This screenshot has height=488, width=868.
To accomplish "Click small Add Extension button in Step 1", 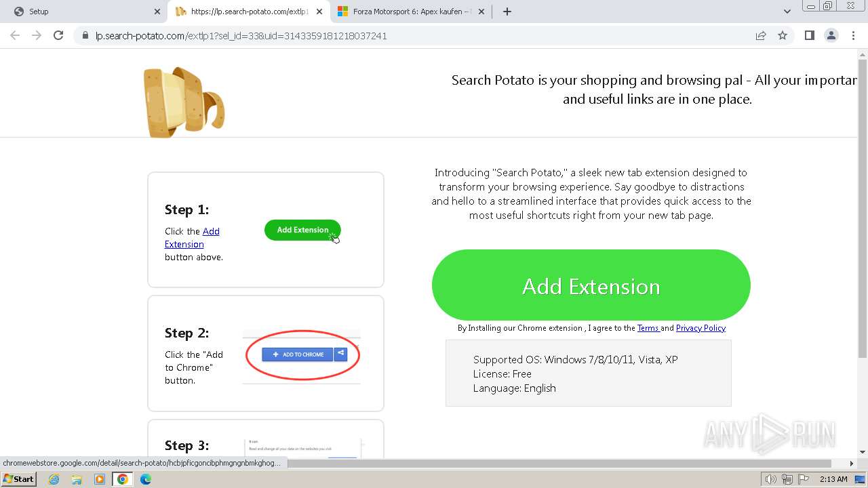I will tap(302, 230).
